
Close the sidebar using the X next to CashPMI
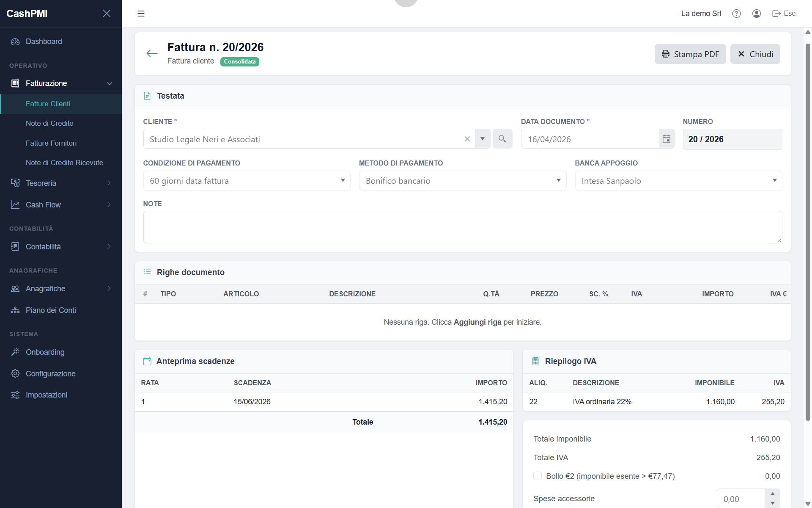(107, 14)
